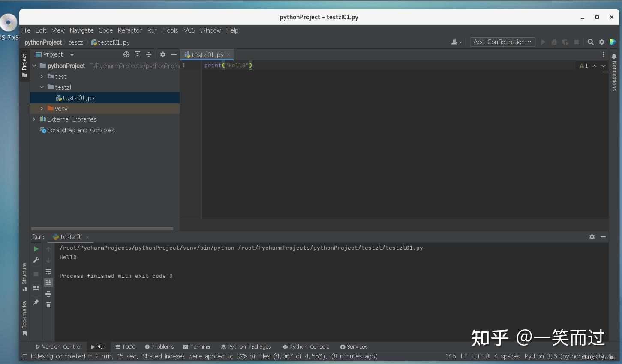Switch to the Terminal tool window tab
This screenshot has height=364, width=622.
(x=197, y=346)
